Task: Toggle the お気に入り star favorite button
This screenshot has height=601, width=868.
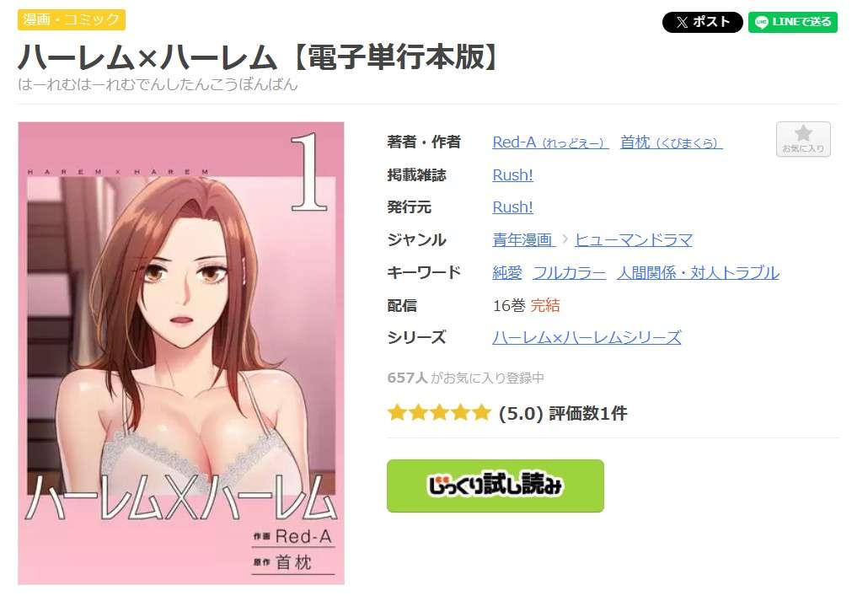Action: click(x=802, y=139)
